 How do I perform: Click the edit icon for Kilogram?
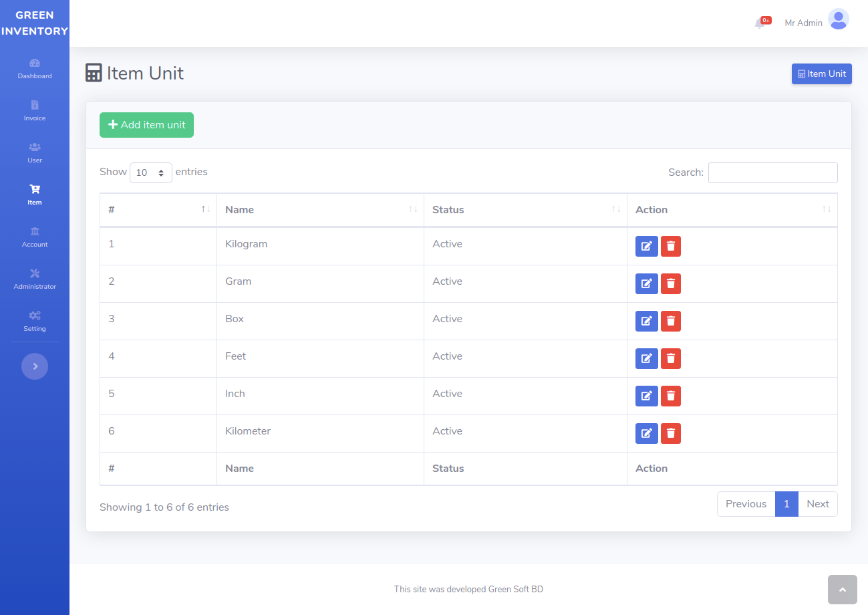coord(646,246)
